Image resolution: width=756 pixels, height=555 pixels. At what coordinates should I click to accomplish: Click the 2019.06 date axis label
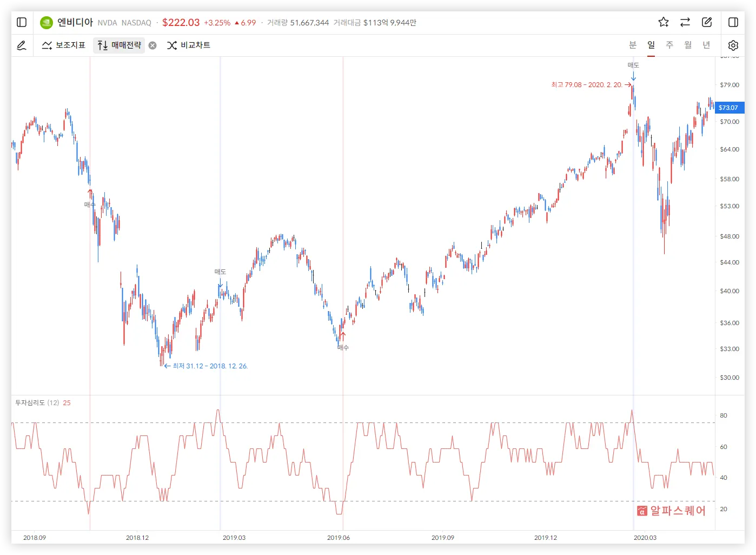click(x=339, y=538)
